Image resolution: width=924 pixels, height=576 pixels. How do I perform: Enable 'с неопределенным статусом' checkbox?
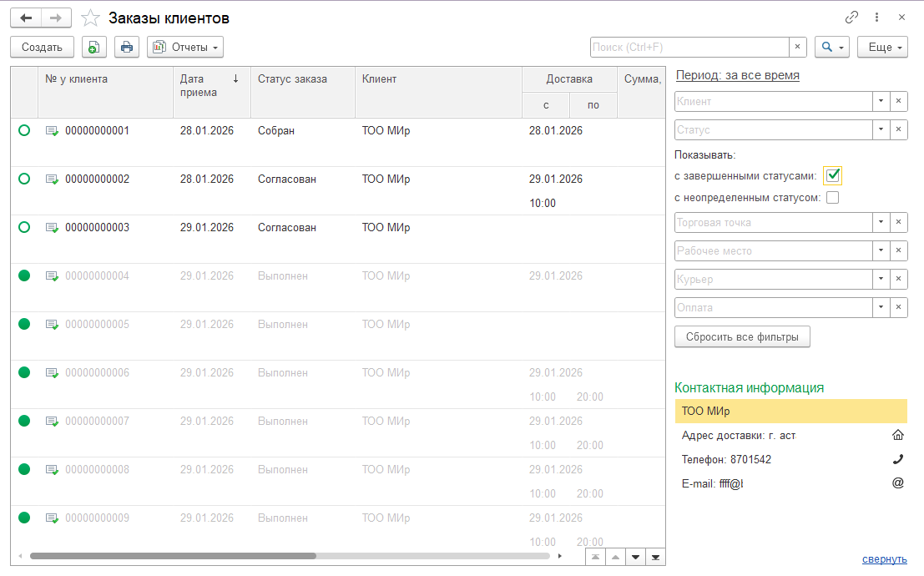(832, 198)
